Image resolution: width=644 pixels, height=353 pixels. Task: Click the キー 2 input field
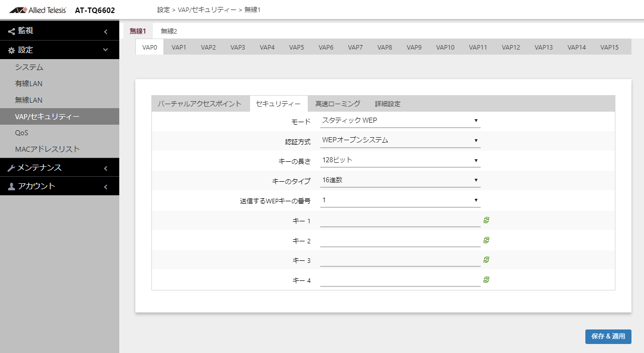coord(400,240)
